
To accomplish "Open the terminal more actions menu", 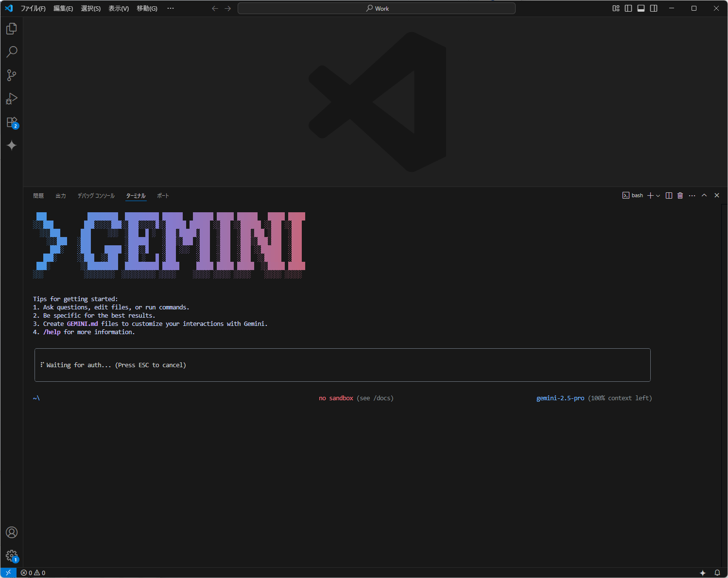I will (x=692, y=195).
